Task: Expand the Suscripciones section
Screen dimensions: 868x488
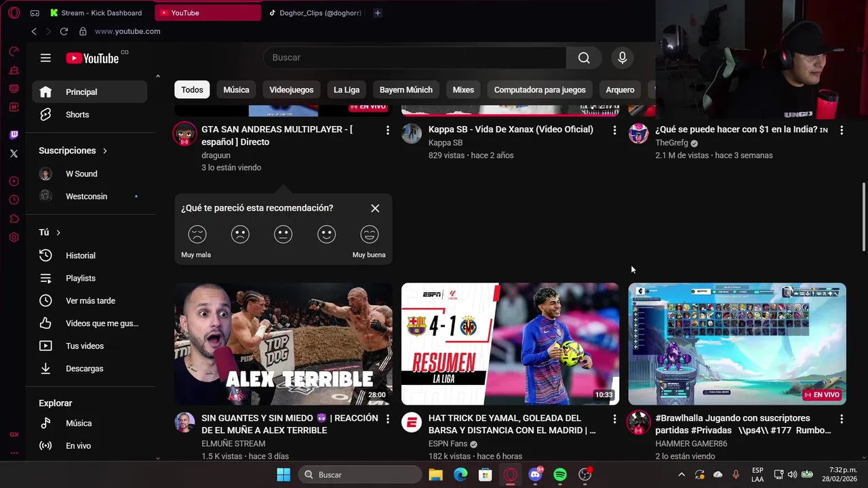Action: click(73, 150)
